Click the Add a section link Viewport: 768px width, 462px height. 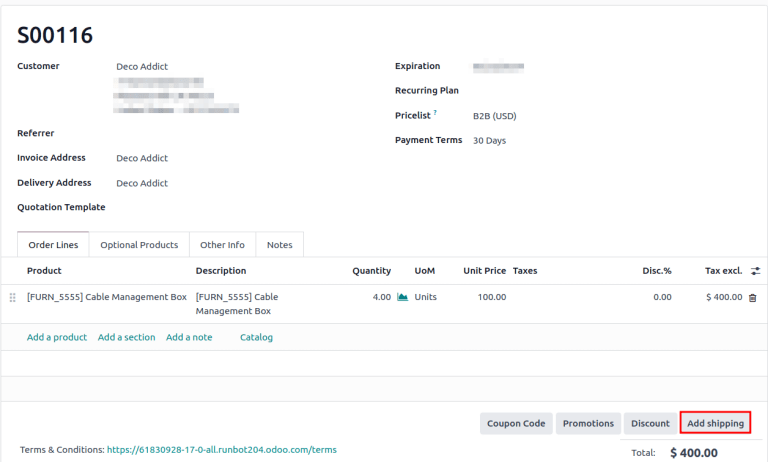(x=126, y=338)
